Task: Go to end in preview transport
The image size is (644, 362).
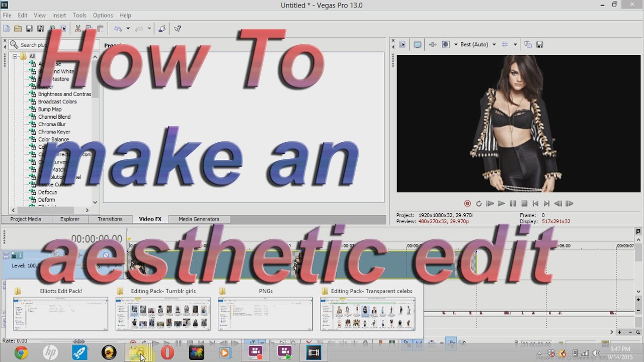Action: coord(546,204)
